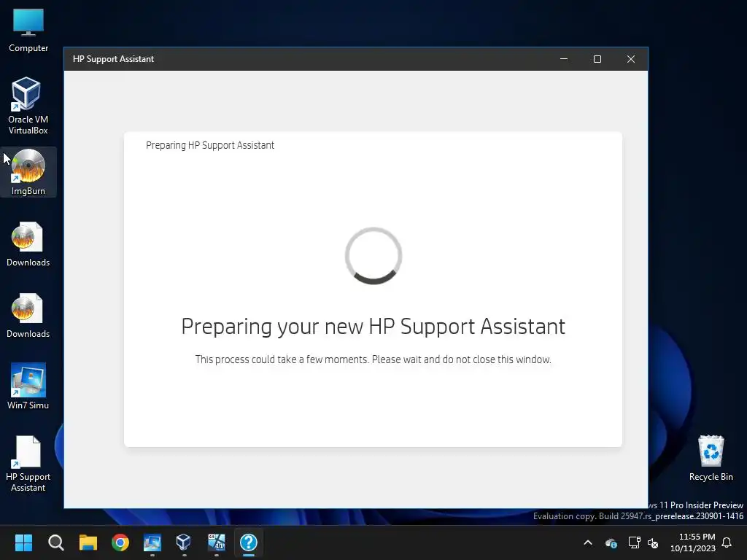This screenshot has height=560, width=747.
Task: Select the Recycle Bin icon
Action: (x=711, y=458)
